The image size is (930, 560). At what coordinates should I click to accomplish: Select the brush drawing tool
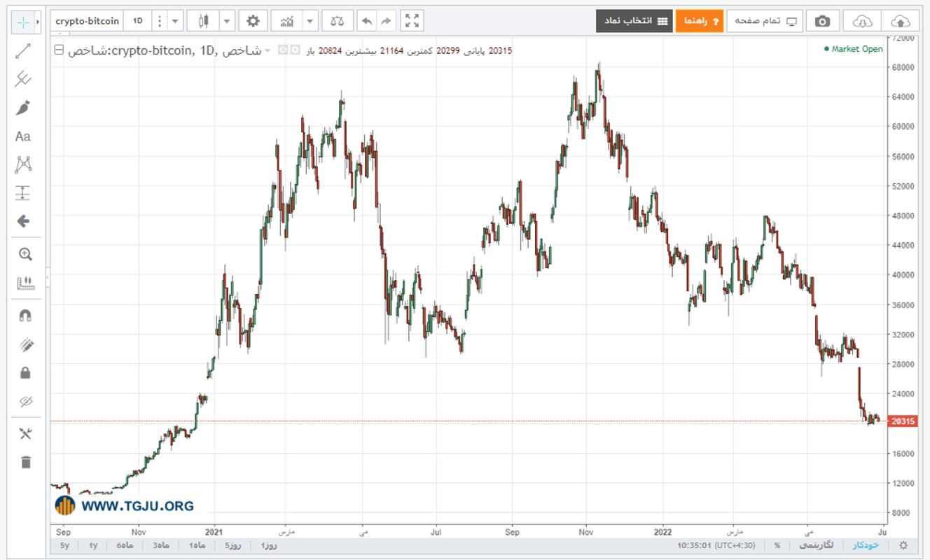pos(23,108)
